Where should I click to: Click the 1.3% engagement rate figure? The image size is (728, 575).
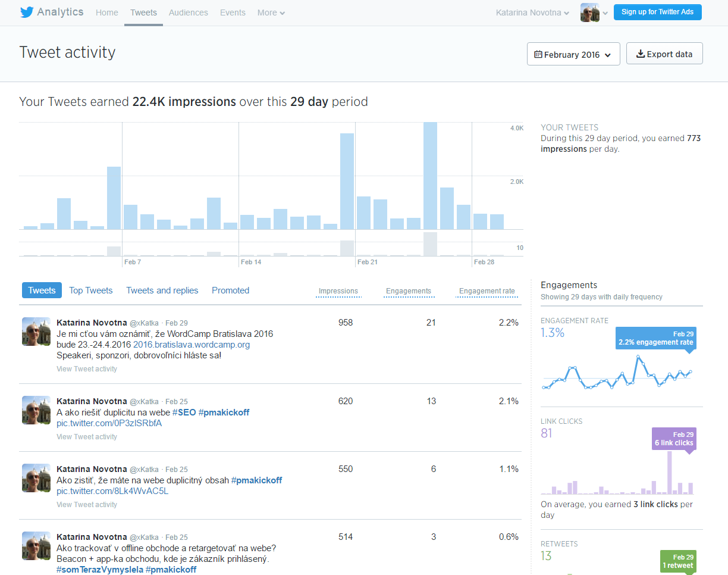(x=553, y=333)
